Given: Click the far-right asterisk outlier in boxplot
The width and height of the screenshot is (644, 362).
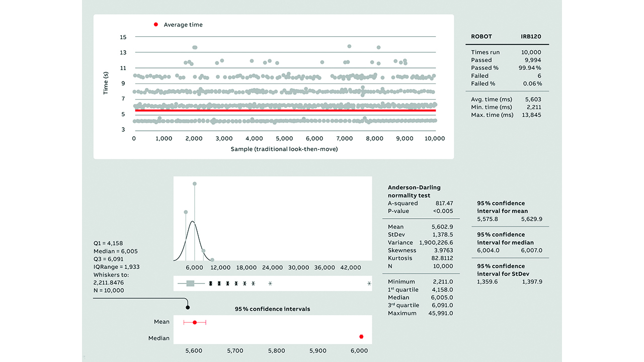Looking at the screenshot, I should pyautogui.click(x=369, y=284).
